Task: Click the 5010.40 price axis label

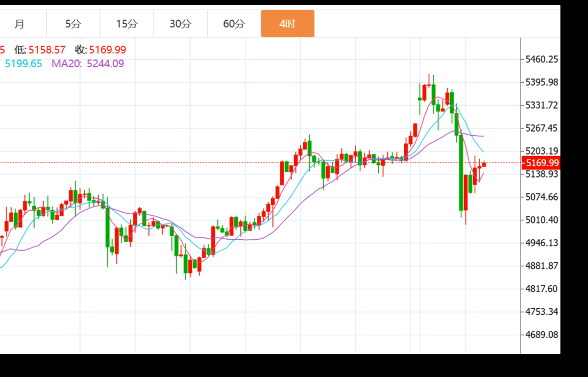Action: [542, 220]
